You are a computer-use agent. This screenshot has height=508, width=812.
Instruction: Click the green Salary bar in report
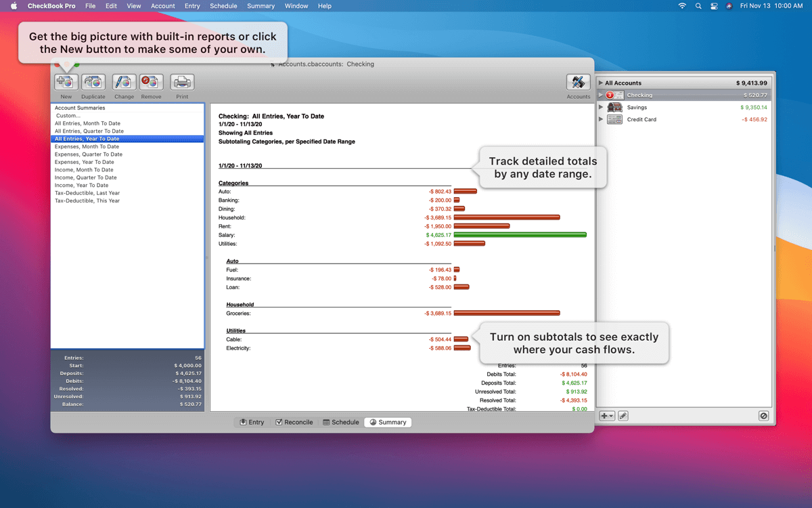point(520,235)
